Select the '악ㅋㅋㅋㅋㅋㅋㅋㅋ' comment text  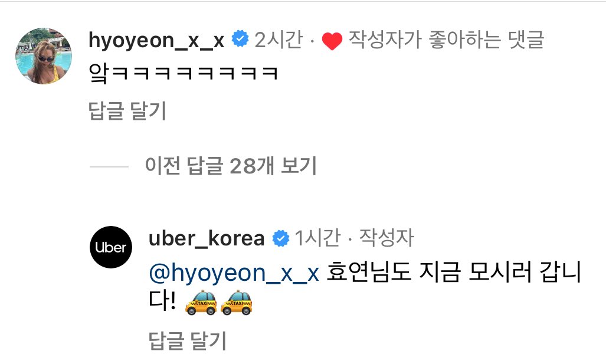pos(183,73)
